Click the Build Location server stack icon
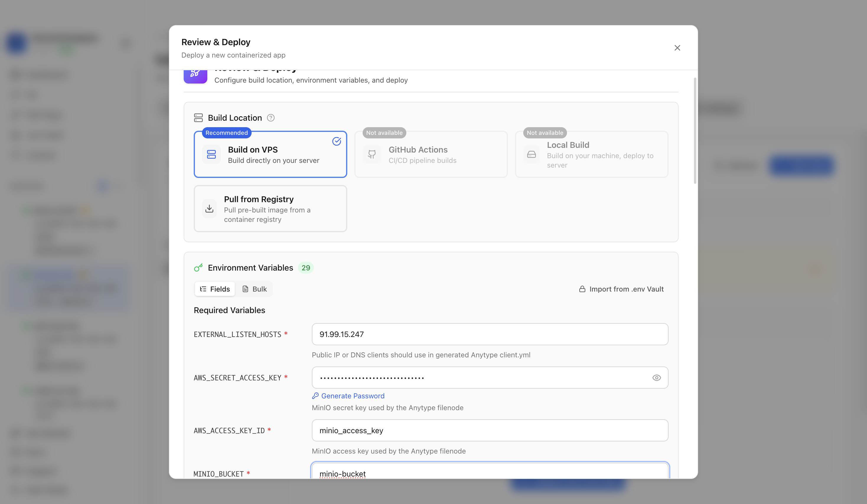Viewport: 867px width, 504px height. click(198, 118)
